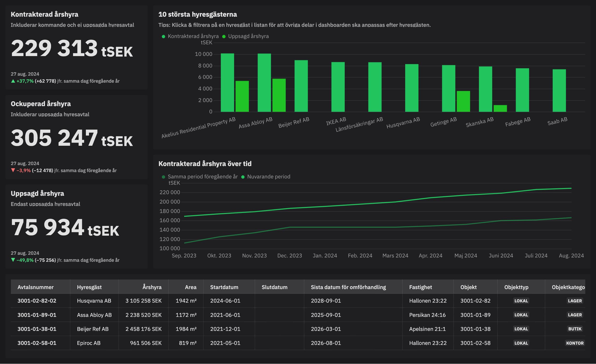This screenshot has height=364, width=596.
Task: Click agreement number 3001-01-38-01
Action: [x=37, y=329]
